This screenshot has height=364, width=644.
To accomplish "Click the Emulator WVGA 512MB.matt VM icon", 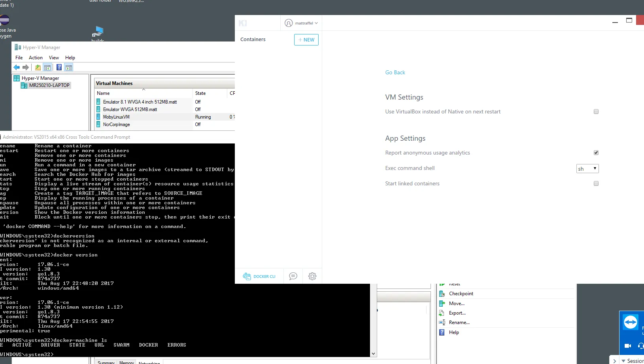I will point(98,109).
